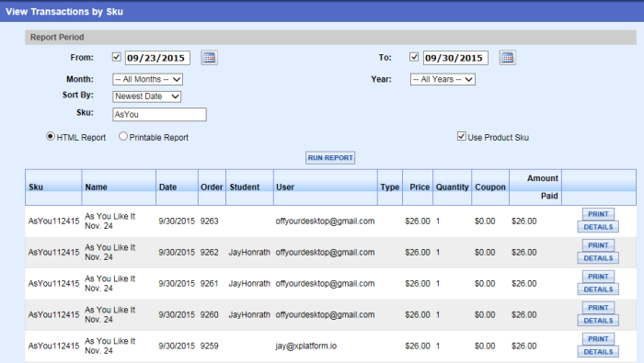Click JayHonrath in order 9261 row
This screenshot has width=644, height=363.
249,283
